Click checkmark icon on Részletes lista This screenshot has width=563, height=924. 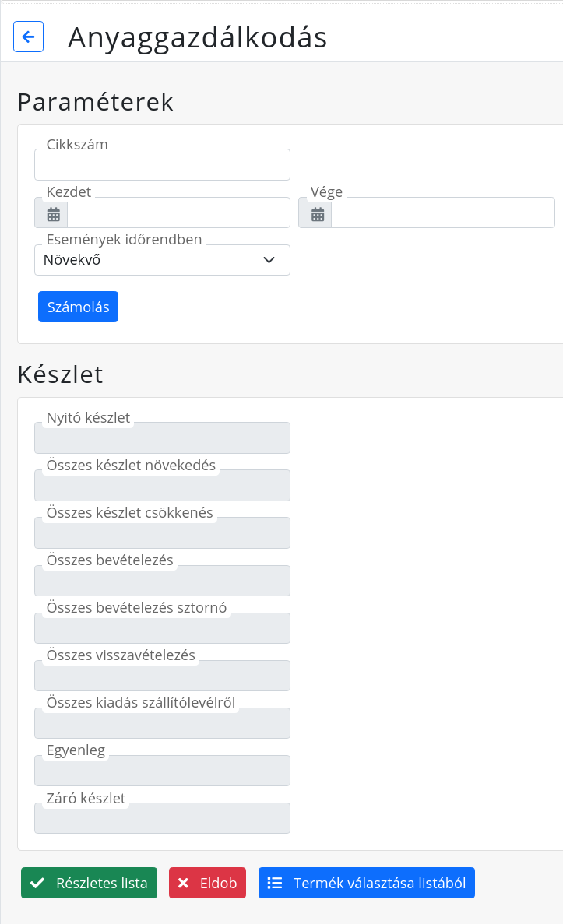coord(37,883)
